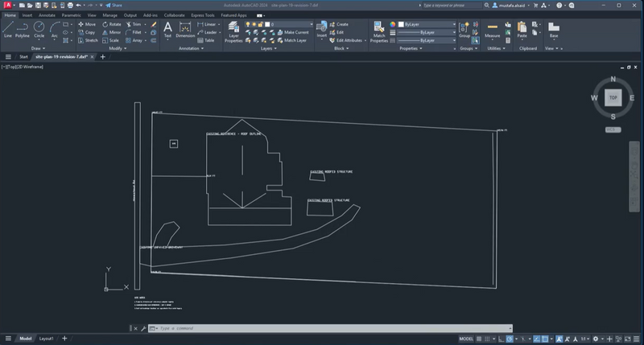644x345 pixels.
Task: Open Layer Properties manager
Action: tap(233, 32)
